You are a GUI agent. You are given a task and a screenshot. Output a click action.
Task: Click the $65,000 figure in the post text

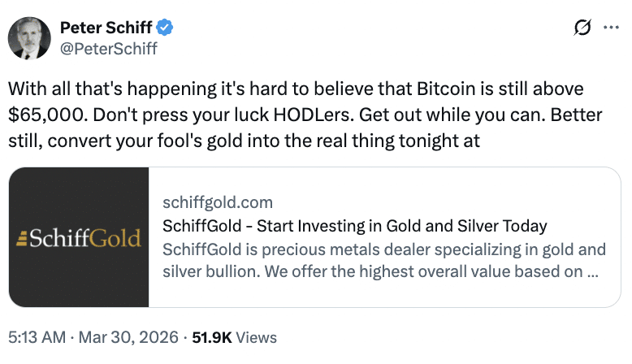tap(41, 115)
